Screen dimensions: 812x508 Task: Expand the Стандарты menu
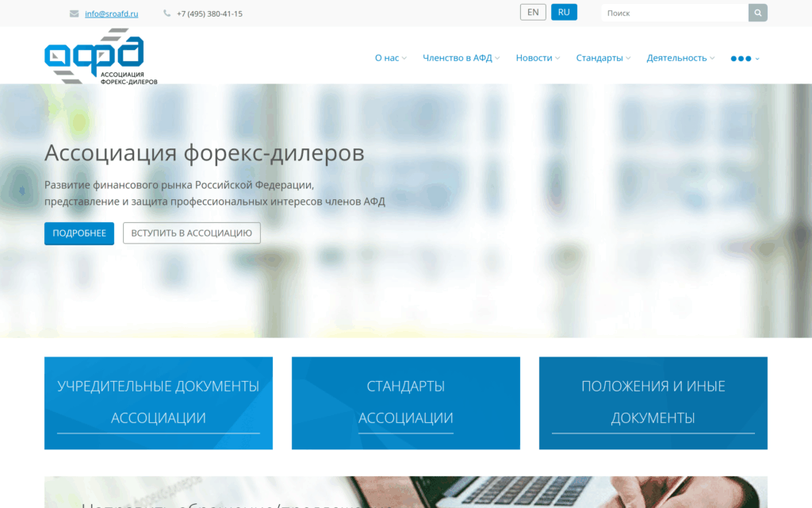click(603, 58)
